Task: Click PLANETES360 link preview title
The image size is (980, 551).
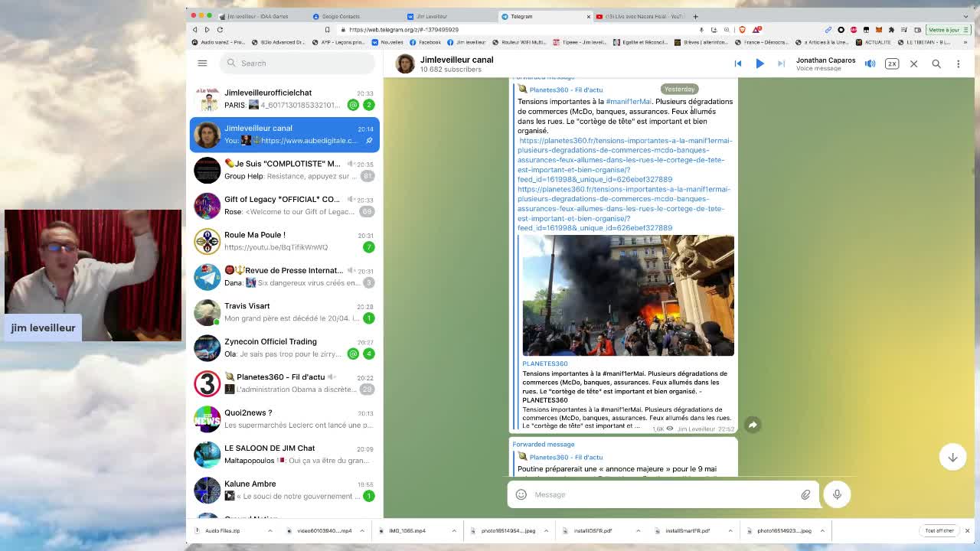Action: (x=545, y=364)
